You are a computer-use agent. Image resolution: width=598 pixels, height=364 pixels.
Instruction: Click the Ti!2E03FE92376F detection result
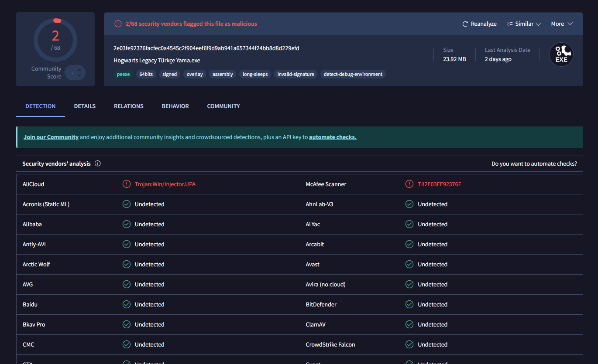(440, 184)
